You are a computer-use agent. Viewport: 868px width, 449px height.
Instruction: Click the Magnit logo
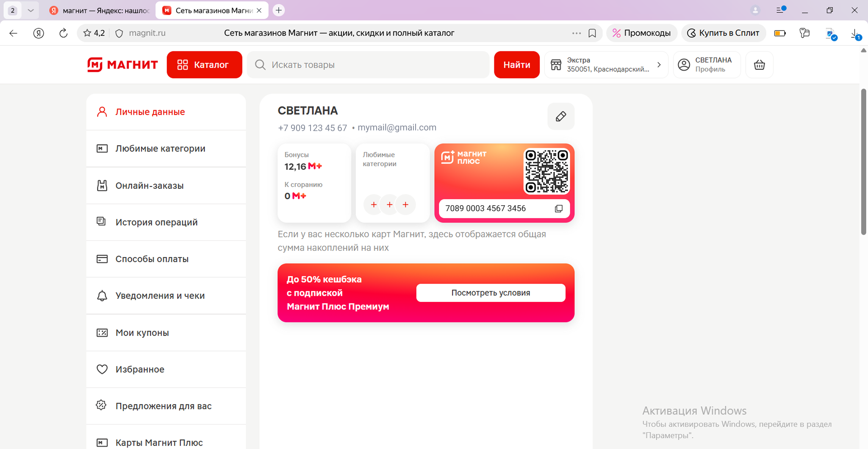click(122, 65)
